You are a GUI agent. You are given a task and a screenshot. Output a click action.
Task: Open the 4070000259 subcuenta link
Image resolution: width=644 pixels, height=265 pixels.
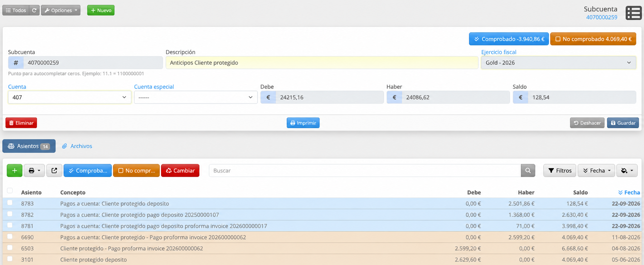click(x=602, y=17)
